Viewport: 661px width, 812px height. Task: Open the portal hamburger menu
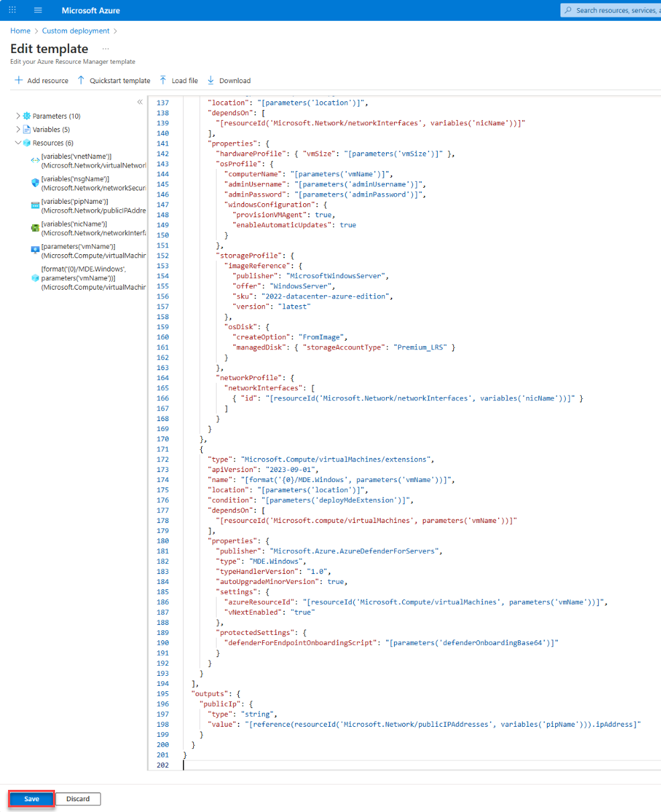coord(38,10)
